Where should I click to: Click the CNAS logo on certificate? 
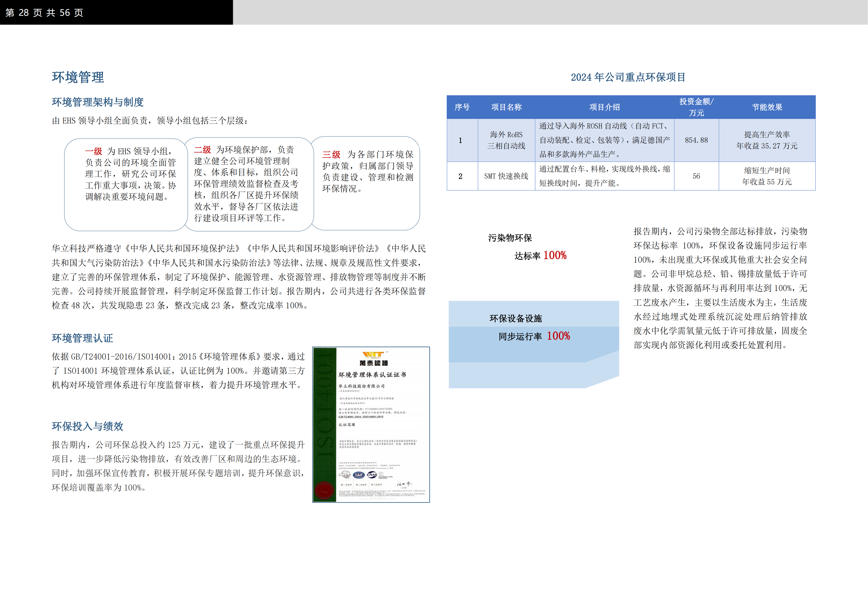tap(372, 475)
